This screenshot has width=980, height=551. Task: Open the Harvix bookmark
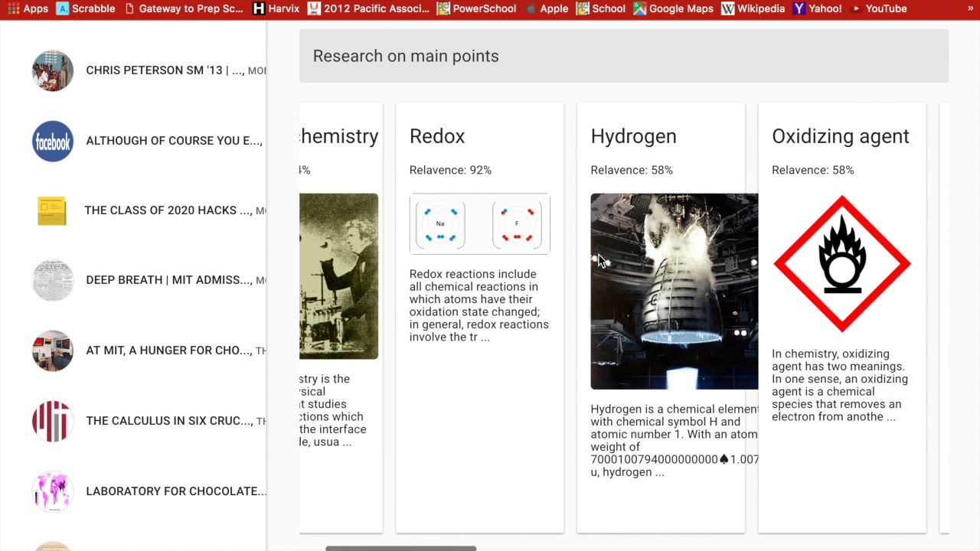coord(276,8)
